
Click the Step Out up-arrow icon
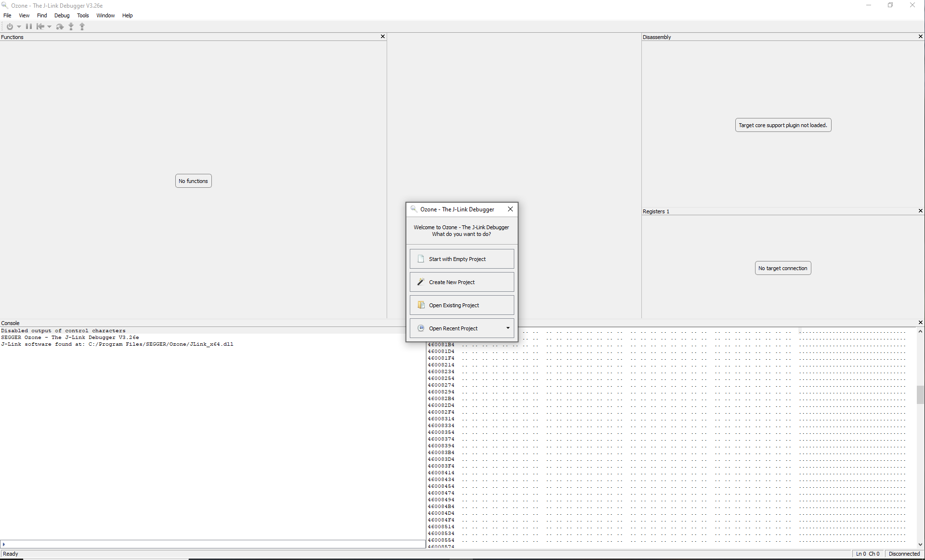click(82, 26)
